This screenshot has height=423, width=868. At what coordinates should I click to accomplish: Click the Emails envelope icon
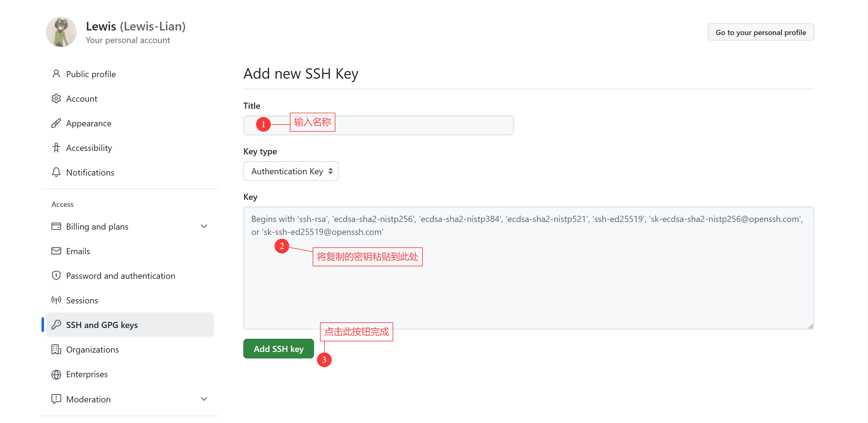[x=56, y=251]
